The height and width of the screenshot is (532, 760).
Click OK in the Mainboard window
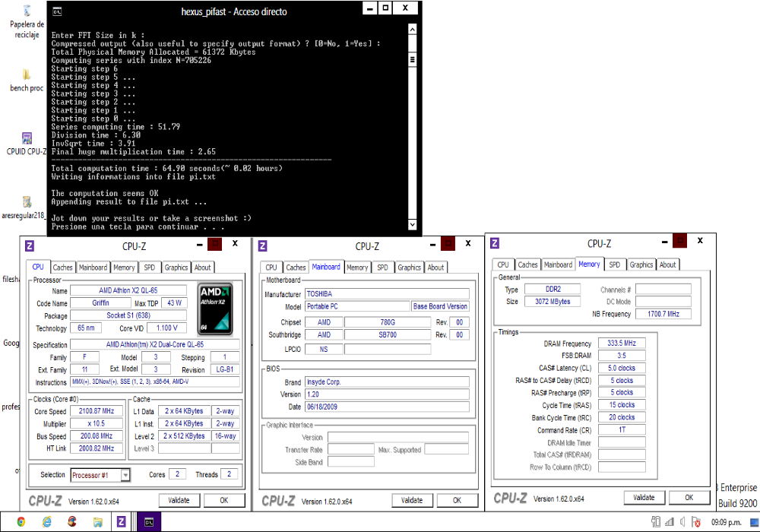pos(457,501)
